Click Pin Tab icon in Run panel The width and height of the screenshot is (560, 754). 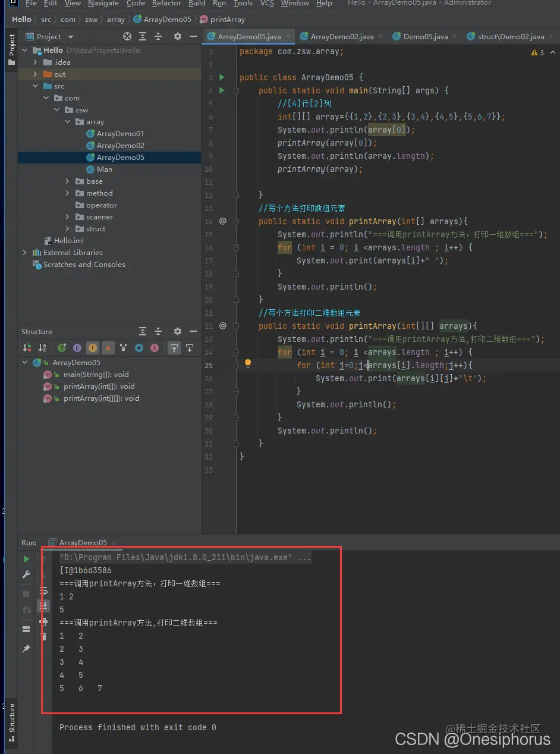tap(26, 649)
